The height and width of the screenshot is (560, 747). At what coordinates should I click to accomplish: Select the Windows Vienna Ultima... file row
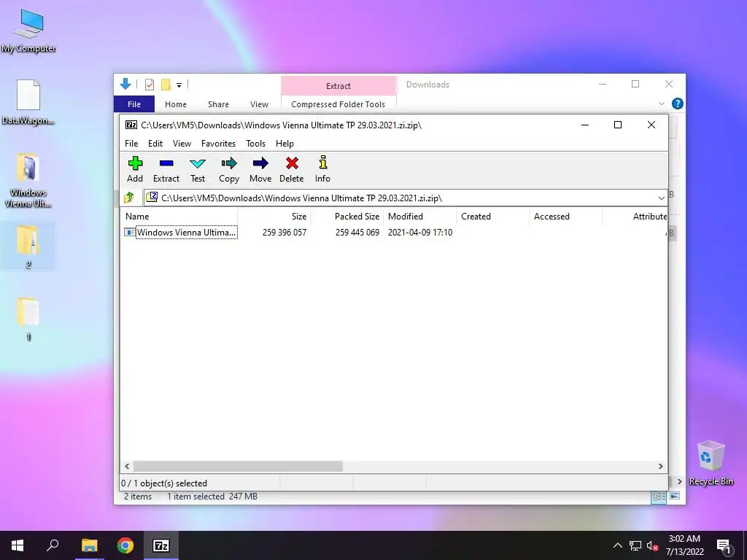coord(181,233)
